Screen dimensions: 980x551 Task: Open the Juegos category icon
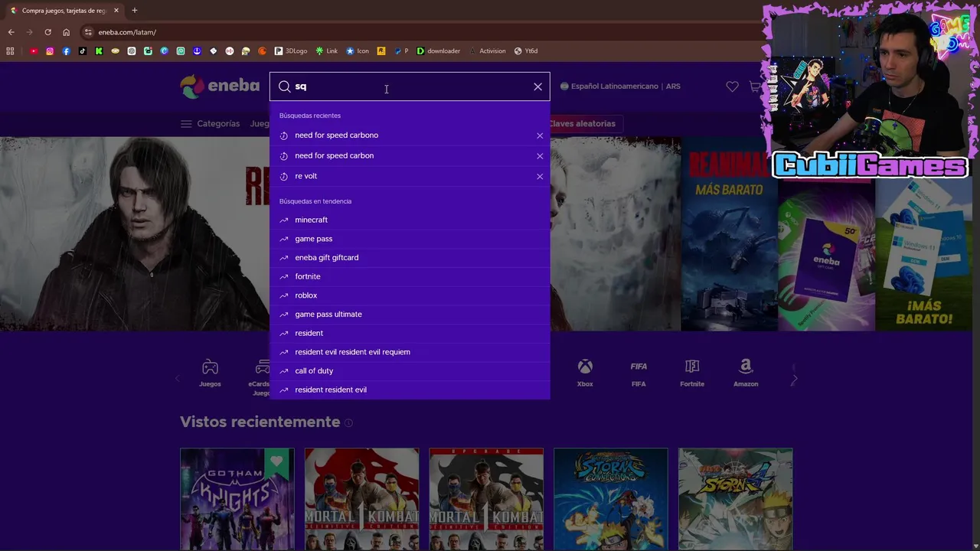pos(210,373)
